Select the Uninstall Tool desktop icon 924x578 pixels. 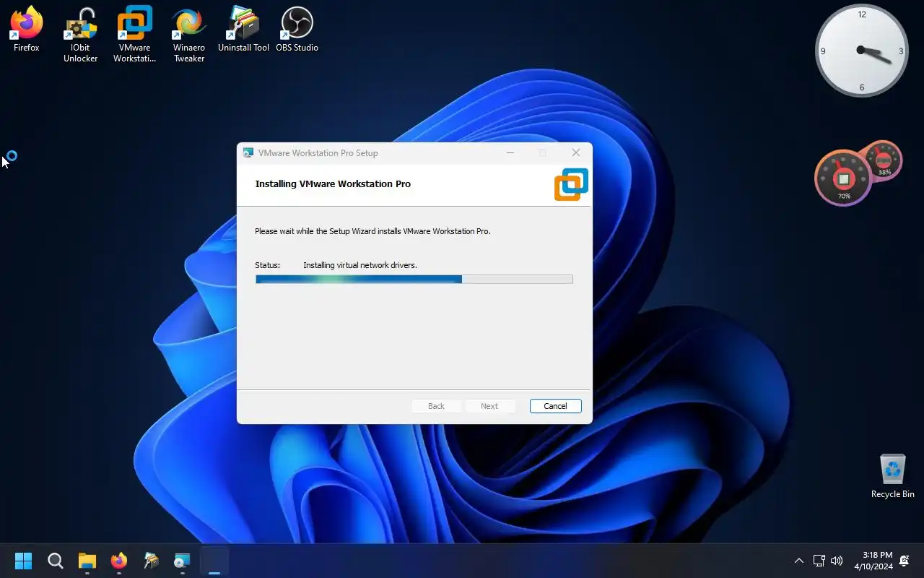coord(243,30)
